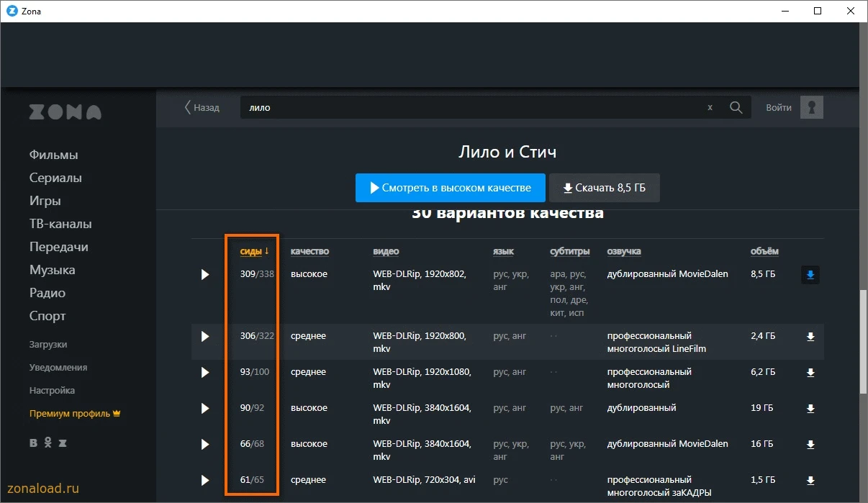The height and width of the screenshot is (503, 868).
Task: Play the 8,5 ГБ MovieDalen variant
Action: [x=205, y=275]
